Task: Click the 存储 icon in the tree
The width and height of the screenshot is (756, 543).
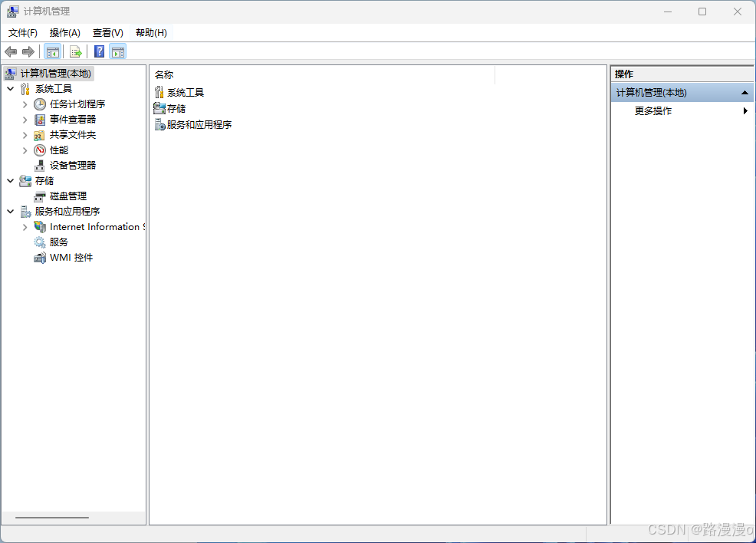Action: (x=25, y=181)
